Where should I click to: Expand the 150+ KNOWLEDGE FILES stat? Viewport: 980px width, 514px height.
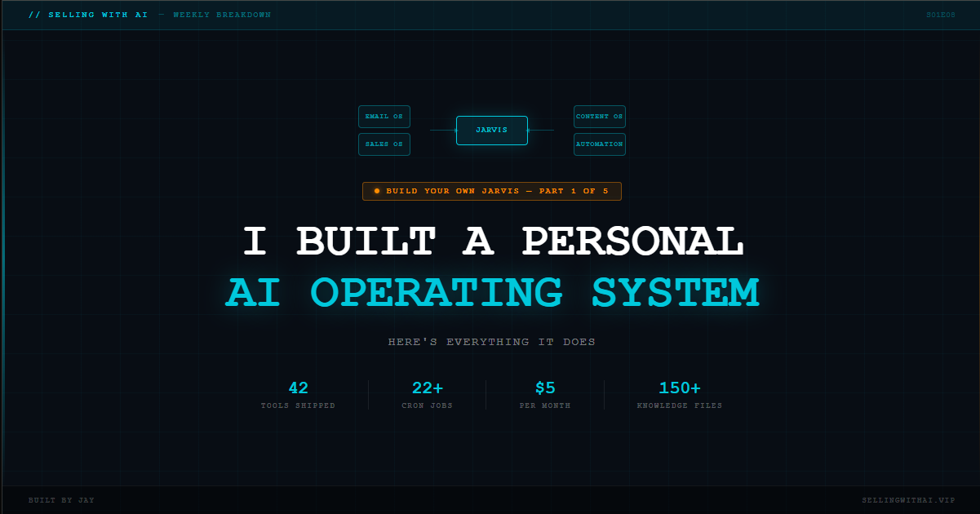[680, 394]
